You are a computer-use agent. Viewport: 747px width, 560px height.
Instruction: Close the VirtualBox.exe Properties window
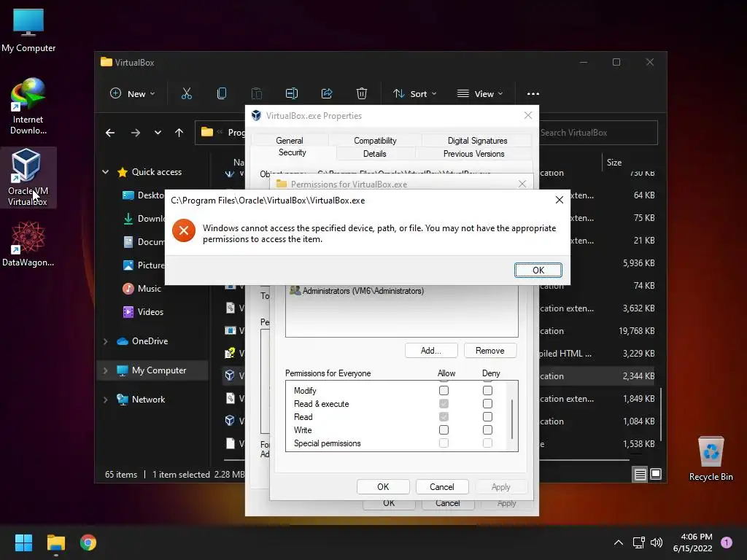click(x=528, y=115)
